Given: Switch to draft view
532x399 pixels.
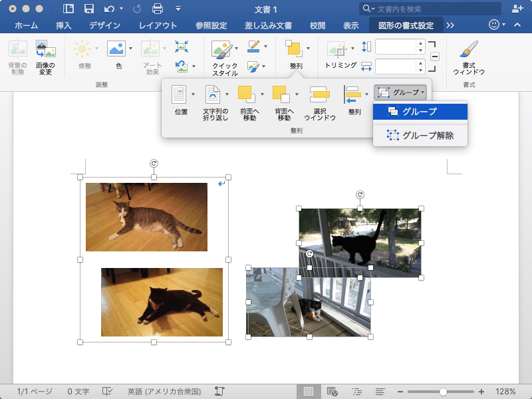Looking at the screenshot, I should point(380,392).
